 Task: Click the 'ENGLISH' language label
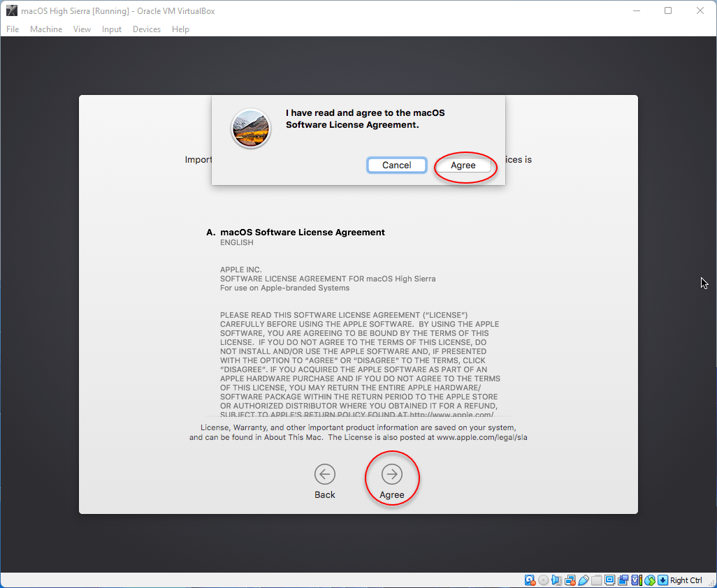pyautogui.click(x=236, y=242)
